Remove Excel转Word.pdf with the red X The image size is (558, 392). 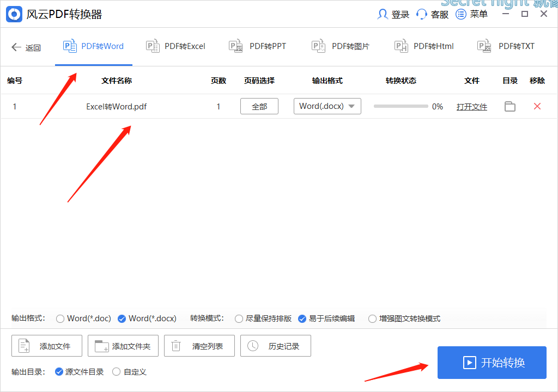click(x=537, y=106)
